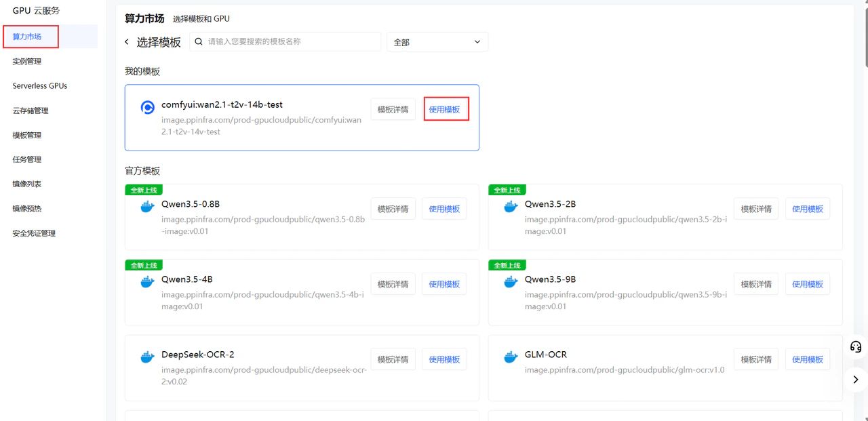
Task: Click the DeepSeek-OCR-2 template name
Action: pyautogui.click(x=198, y=355)
